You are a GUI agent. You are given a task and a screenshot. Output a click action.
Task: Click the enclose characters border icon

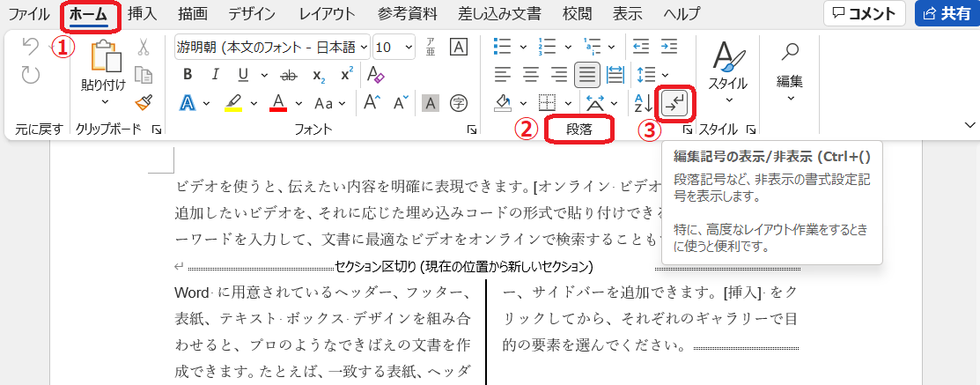(459, 47)
